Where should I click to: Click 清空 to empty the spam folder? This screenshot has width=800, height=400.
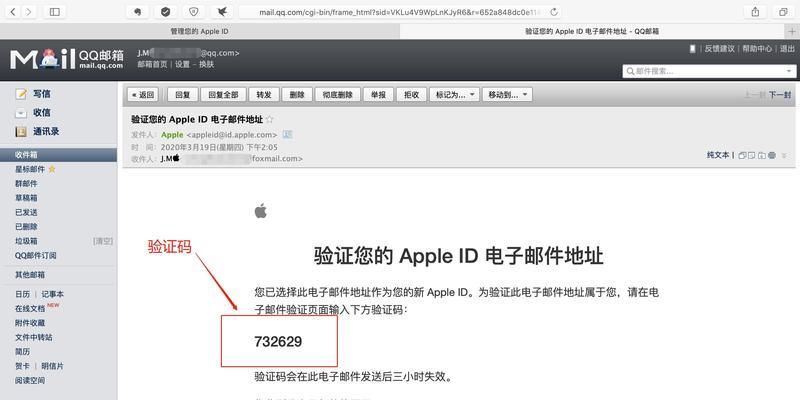(x=103, y=241)
